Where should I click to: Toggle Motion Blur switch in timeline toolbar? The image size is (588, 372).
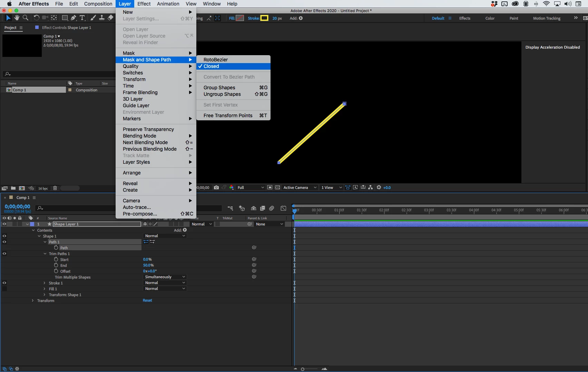tap(272, 208)
